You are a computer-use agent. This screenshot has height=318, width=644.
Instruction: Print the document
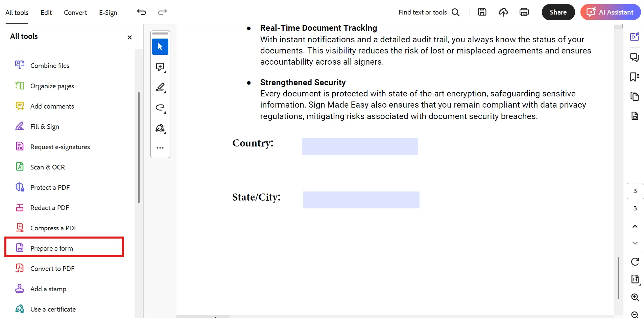click(x=524, y=12)
